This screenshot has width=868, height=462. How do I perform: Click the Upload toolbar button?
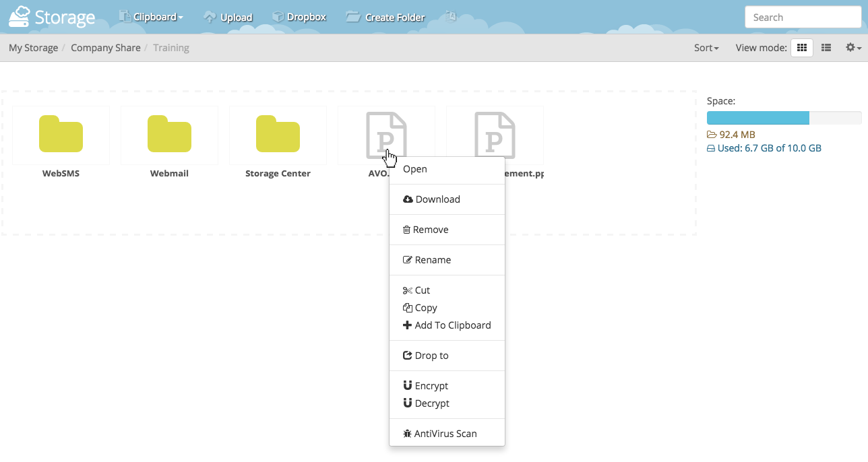point(228,17)
